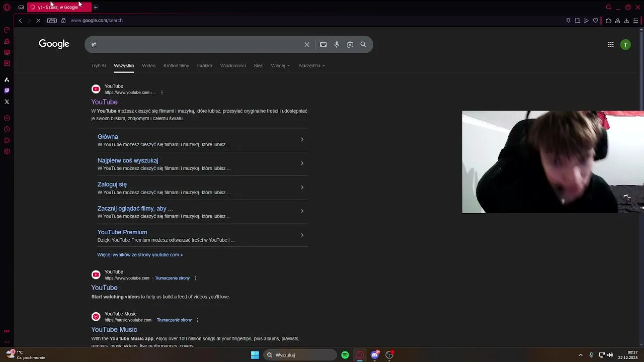
Task: Search by voice microphone icon
Action: (337, 44)
